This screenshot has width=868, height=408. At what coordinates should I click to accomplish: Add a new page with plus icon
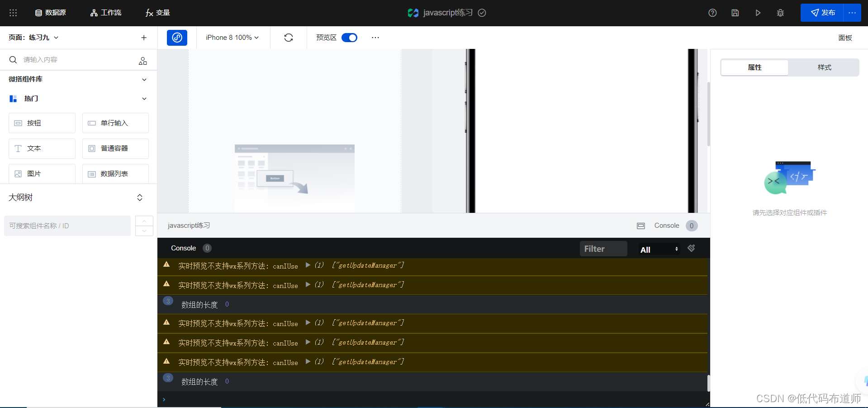click(x=144, y=38)
